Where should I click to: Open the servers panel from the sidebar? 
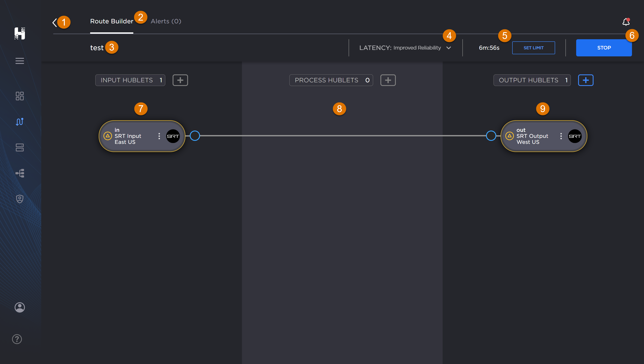point(20,147)
